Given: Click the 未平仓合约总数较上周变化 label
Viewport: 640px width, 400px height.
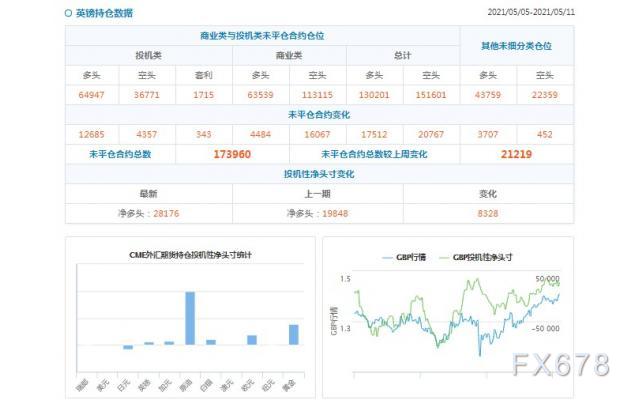Looking at the screenshot, I should tap(374, 154).
